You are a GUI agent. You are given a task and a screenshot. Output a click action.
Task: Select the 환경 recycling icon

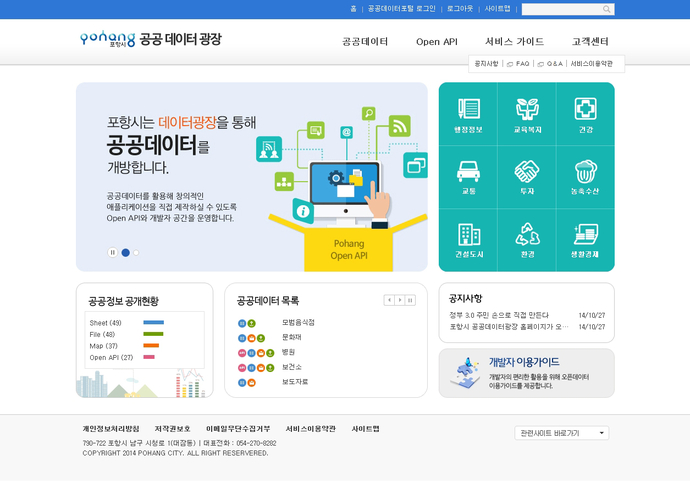click(527, 239)
